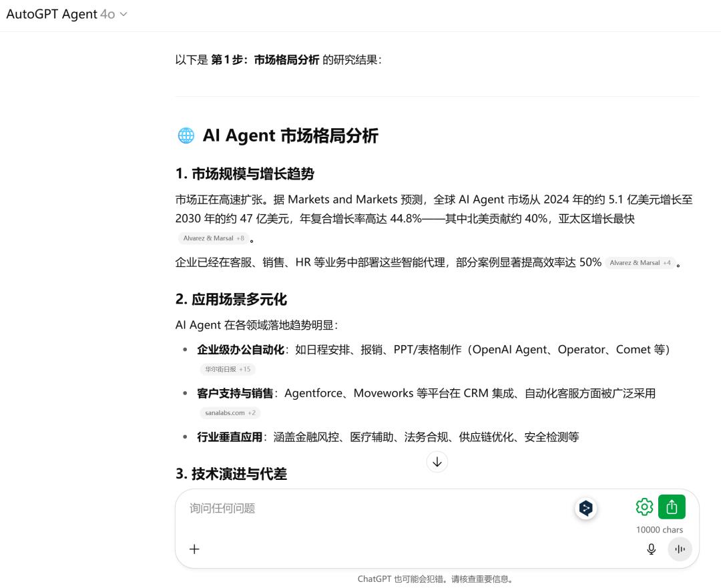Launch voice mode waveform button
The image size is (721, 588).
(680, 549)
